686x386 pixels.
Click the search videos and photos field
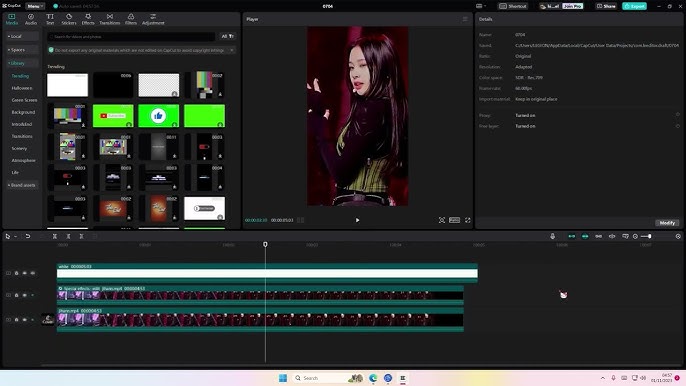click(x=131, y=37)
